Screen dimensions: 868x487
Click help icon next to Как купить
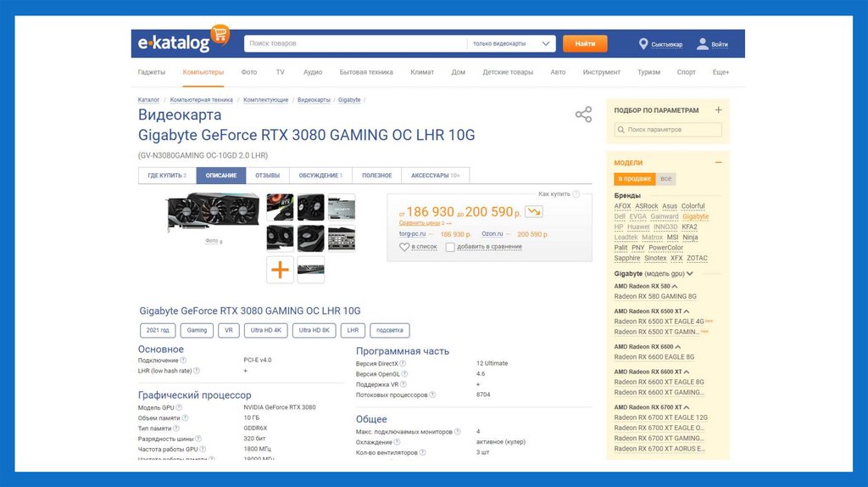(576, 194)
